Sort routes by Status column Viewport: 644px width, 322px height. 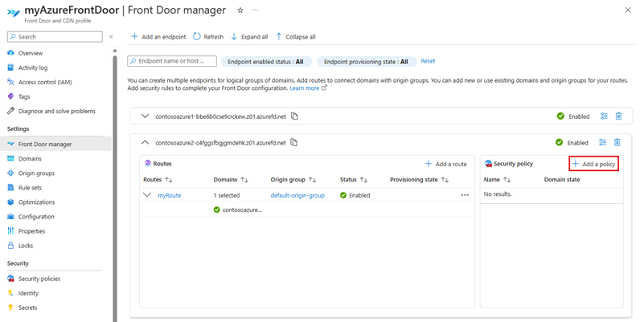pyautogui.click(x=354, y=180)
